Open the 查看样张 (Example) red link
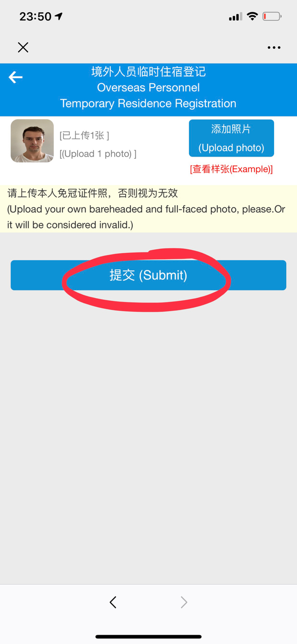This screenshot has width=297, height=644. [232, 169]
